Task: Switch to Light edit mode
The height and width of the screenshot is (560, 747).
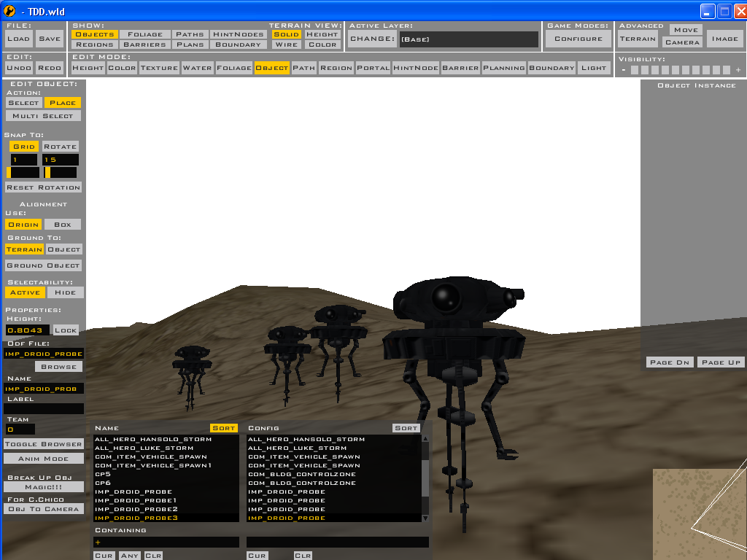Action: (594, 68)
